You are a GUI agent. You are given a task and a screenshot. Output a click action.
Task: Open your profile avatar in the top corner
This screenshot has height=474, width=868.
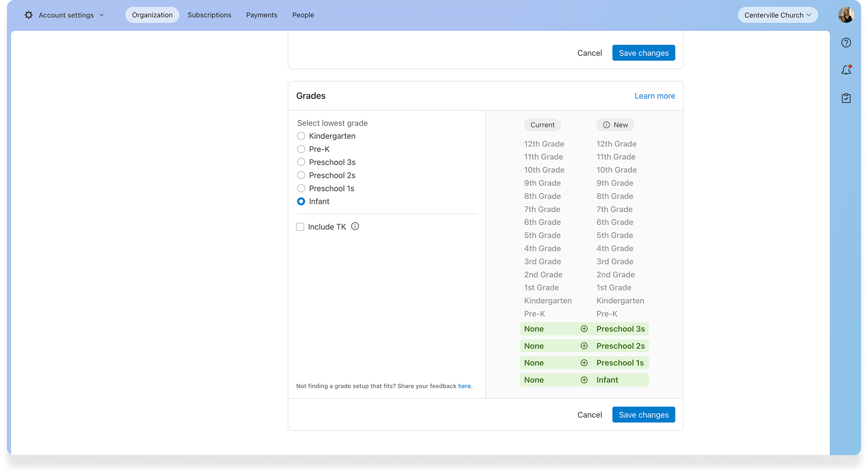[846, 15]
